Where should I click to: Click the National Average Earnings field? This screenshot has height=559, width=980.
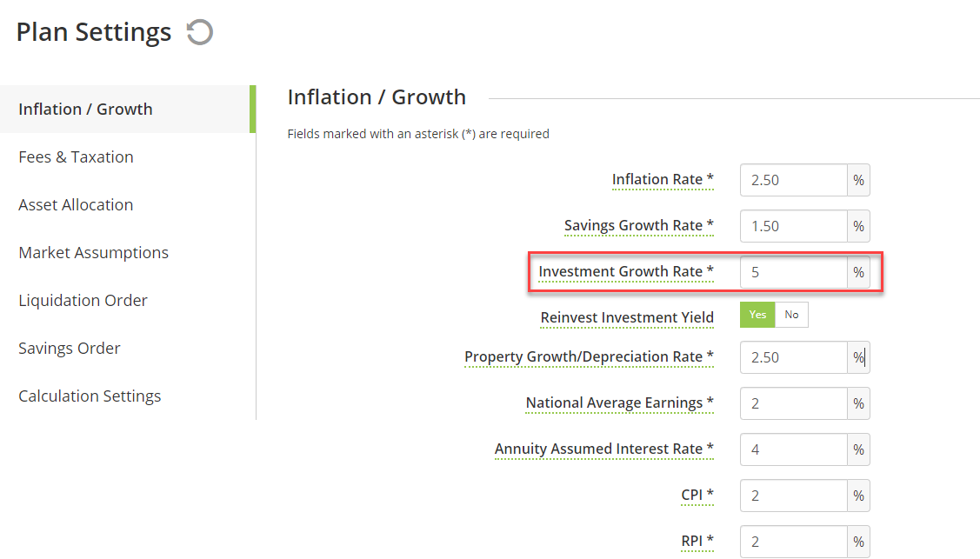[794, 403]
